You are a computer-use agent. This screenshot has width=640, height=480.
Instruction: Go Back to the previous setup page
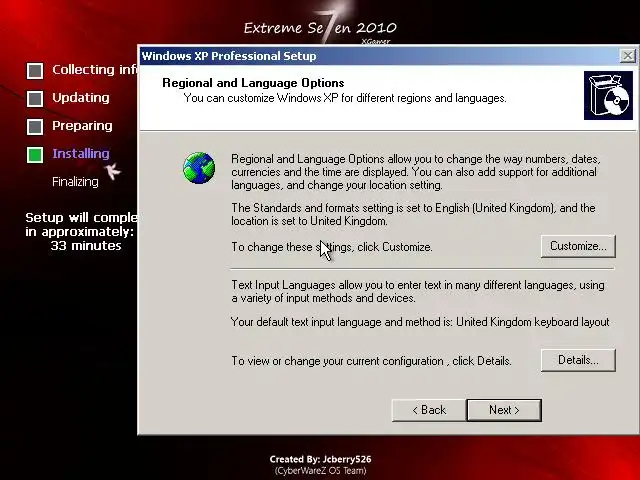[429, 410]
